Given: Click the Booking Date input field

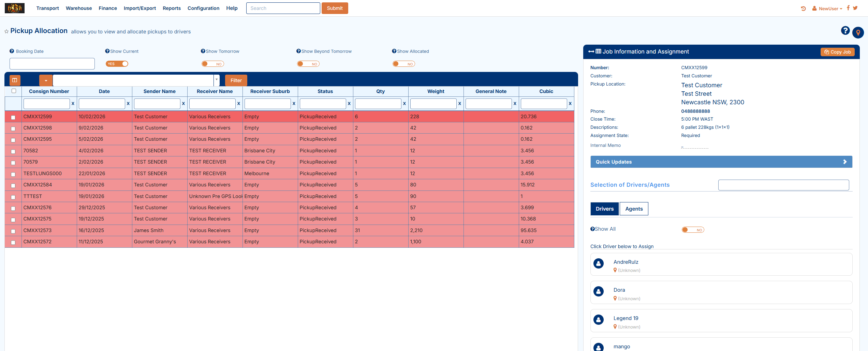Looking at the screenshot, I should (52, 64).
